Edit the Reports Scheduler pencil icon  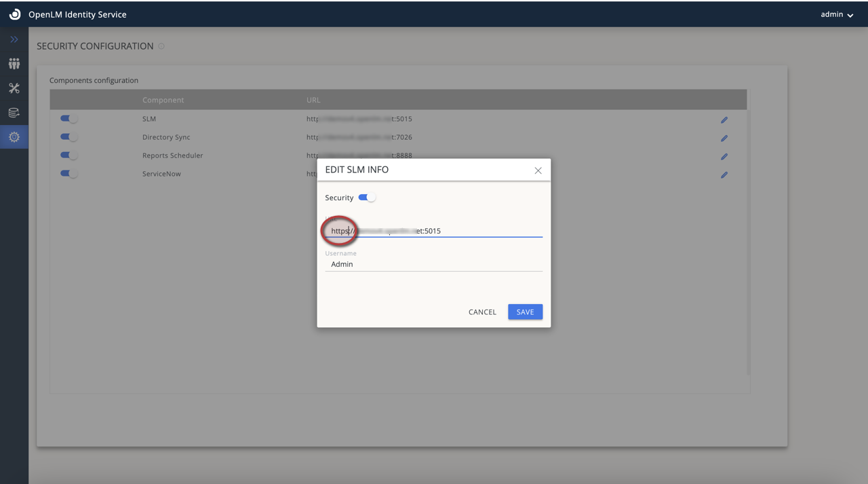point(724,157)
